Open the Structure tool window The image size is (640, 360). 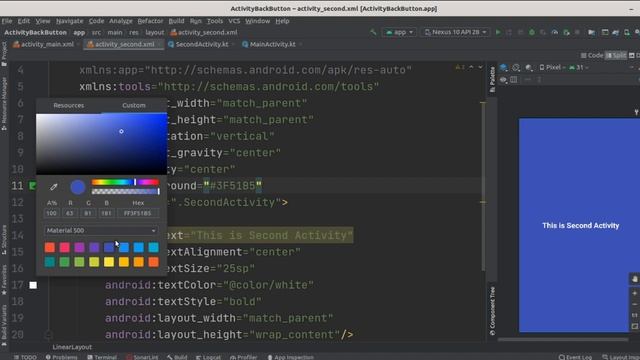click(4, 240)
